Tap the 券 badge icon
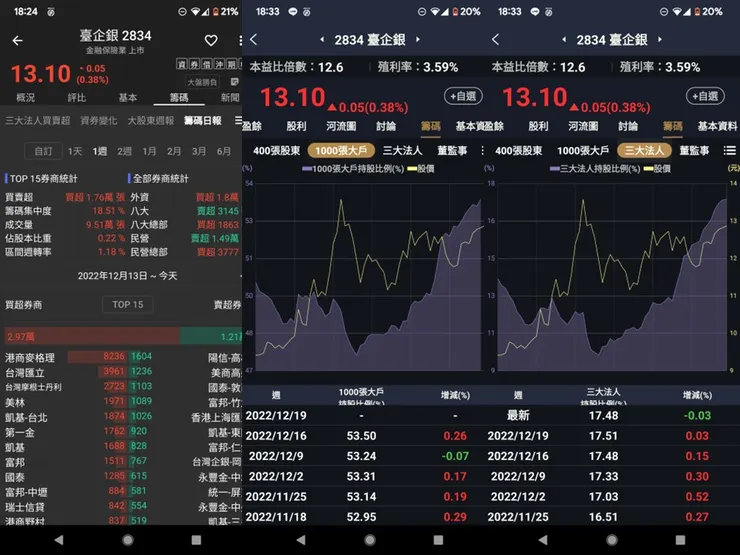 [194, 64]
